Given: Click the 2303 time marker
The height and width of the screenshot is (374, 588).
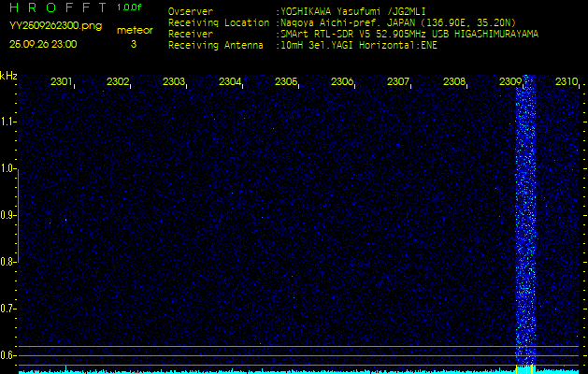Looking at the screenshot, I should coord(174,82).
